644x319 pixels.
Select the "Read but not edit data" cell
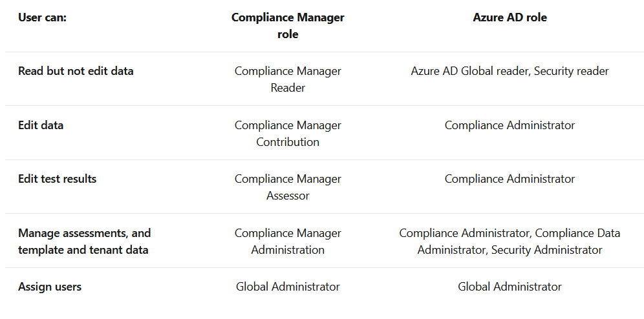click(76, 71)
